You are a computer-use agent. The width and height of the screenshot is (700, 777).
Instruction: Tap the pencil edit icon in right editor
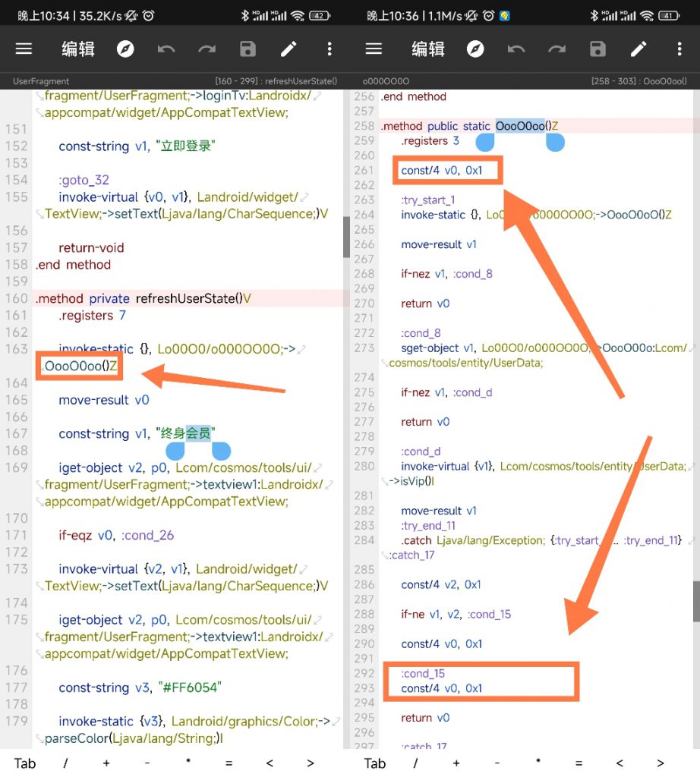639,49
